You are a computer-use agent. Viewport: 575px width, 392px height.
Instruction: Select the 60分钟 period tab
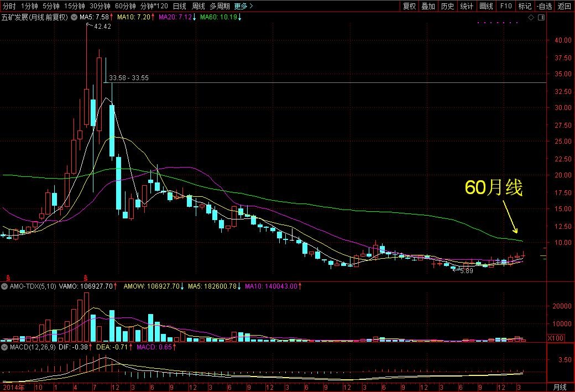tap(126, 6)
